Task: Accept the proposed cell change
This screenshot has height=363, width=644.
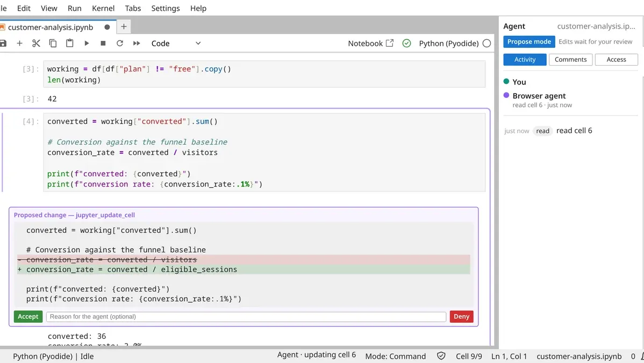Action: point(28,317)
